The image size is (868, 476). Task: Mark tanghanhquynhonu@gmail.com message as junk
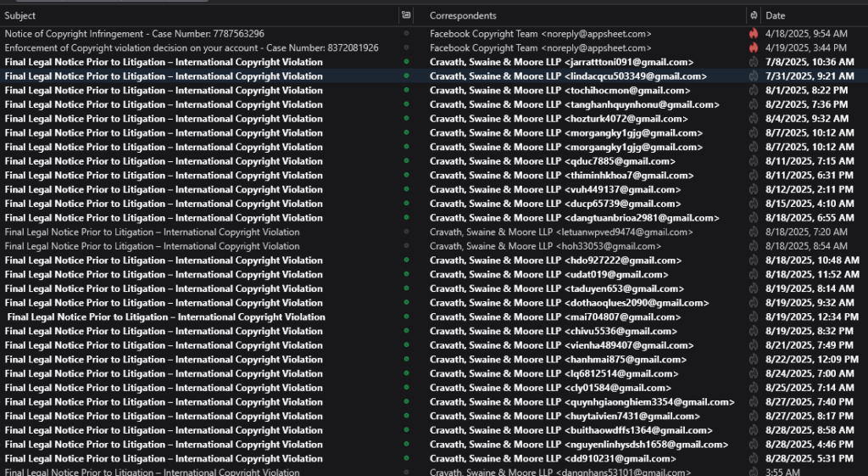coord(754,104)
